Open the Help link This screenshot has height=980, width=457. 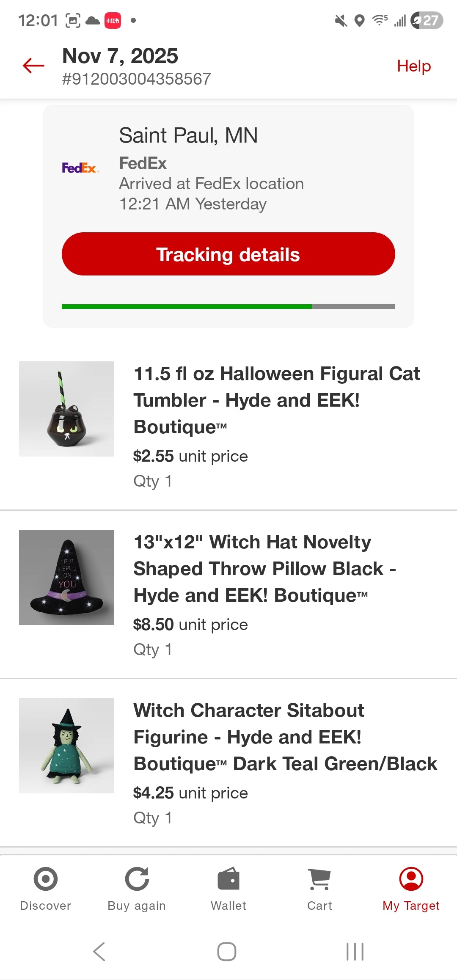tap(413, 66)
